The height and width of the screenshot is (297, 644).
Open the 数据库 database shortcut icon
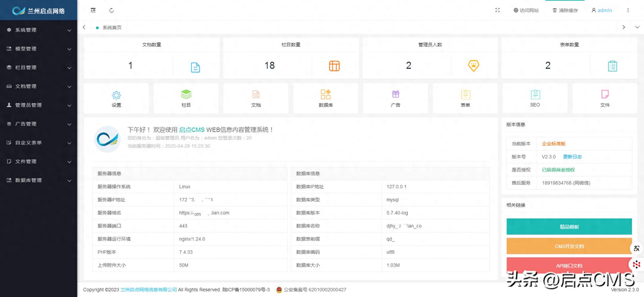tap(326, 94)
